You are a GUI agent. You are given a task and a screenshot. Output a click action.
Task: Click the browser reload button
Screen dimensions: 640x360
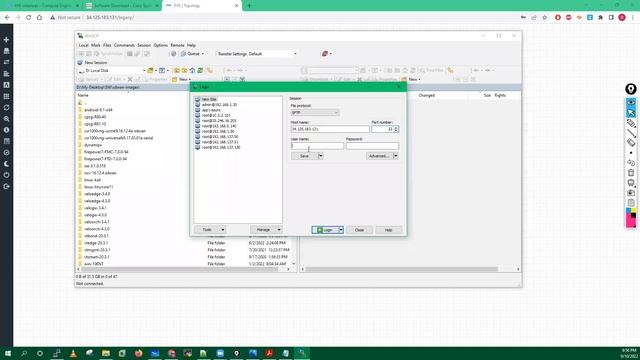29,18
